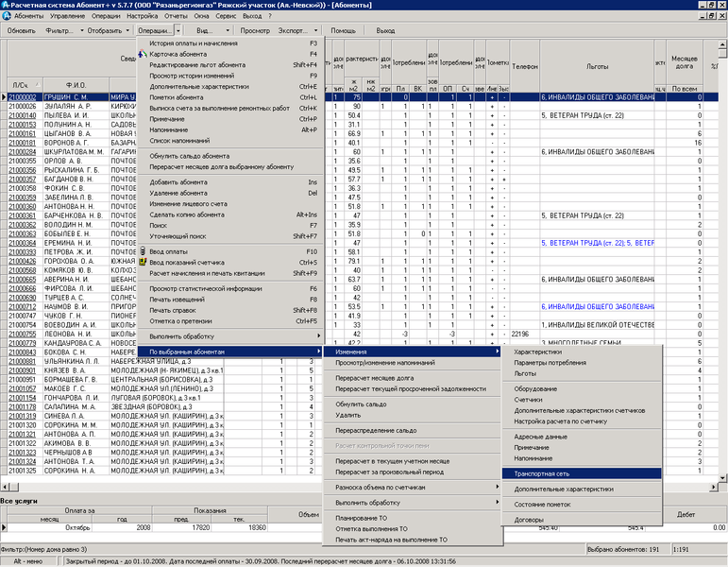
Task: Click the Телефон column header
Action: (524, 68)
